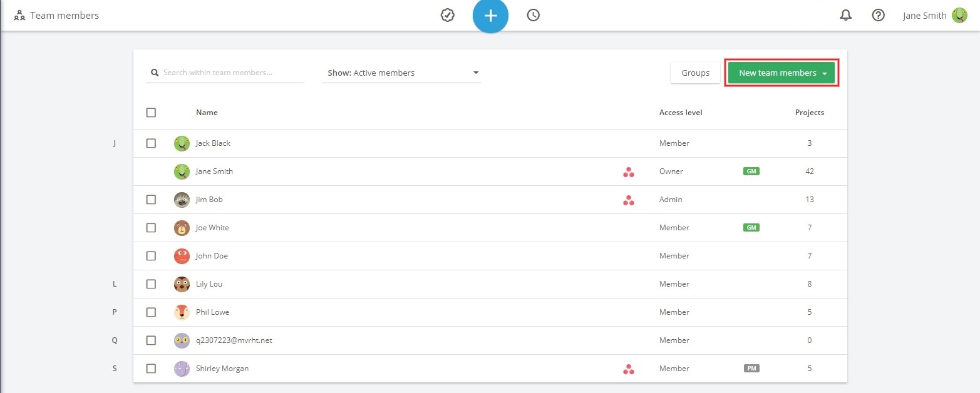Open the help question mark icon
This screenshot has height=393, width=980.
pyautogui.click(x=878, y=15)
